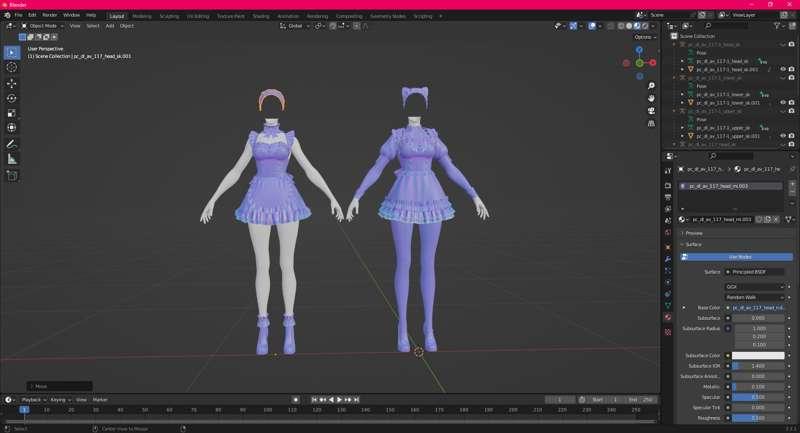Open the File menu
800x433 pixels.
click(18, 15)
